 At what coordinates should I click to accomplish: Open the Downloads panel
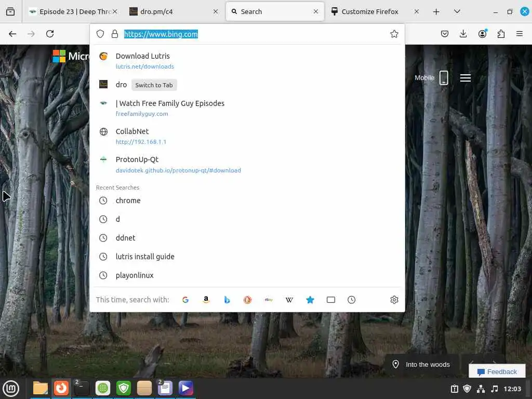coord(463,34)
